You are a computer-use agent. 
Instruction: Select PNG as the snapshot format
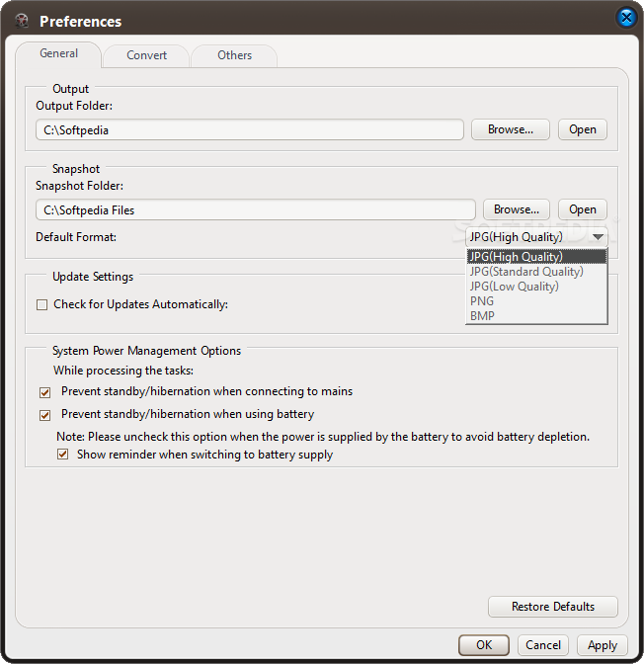482,301
